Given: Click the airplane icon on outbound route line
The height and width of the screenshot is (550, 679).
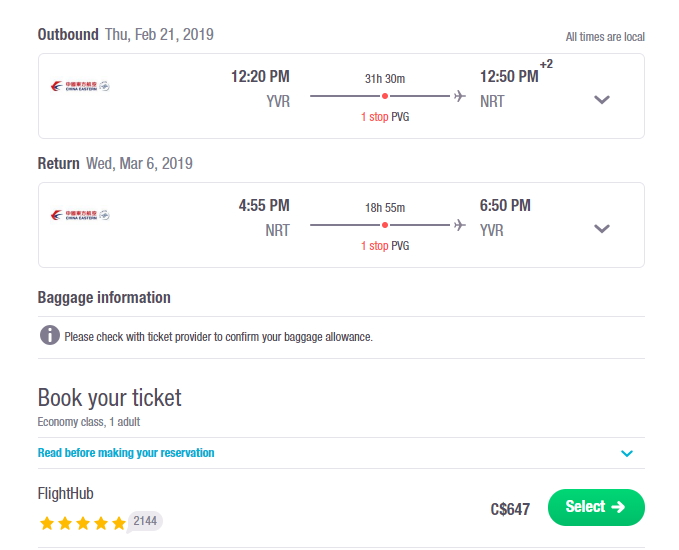Looking at the screenshot, I should point(460,96).
